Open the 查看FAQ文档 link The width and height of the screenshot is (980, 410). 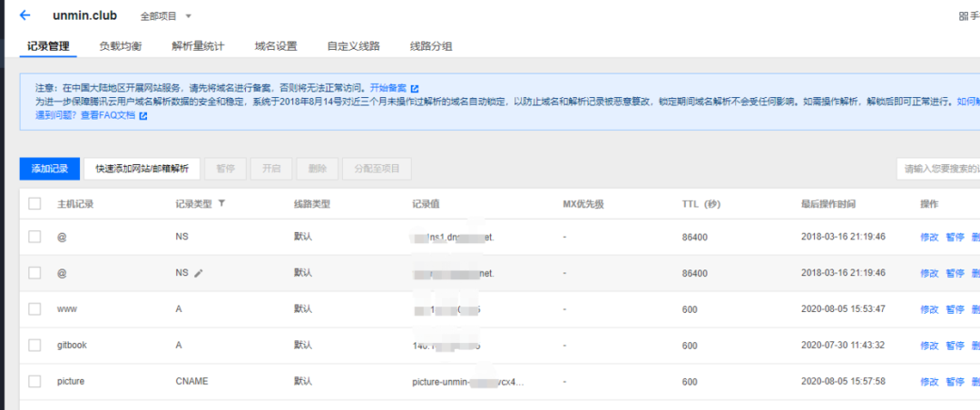coord(108,116)
